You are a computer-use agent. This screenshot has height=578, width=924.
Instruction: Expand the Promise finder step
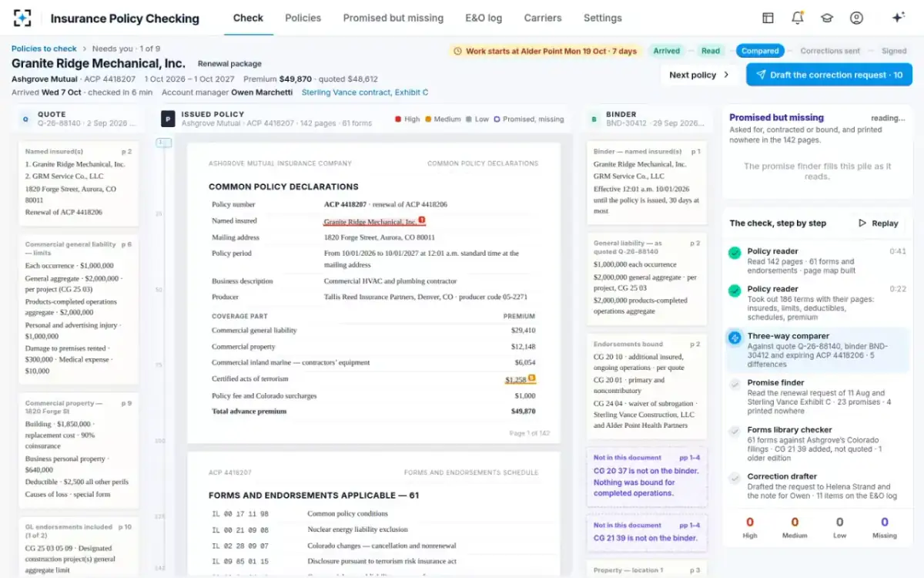click(x=816, y=397)
